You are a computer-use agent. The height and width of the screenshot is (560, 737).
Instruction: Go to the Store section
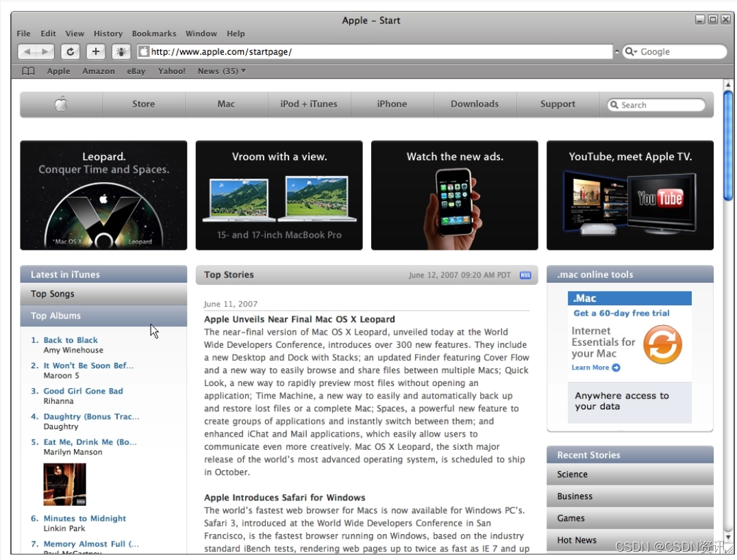(x=143, y=104)
